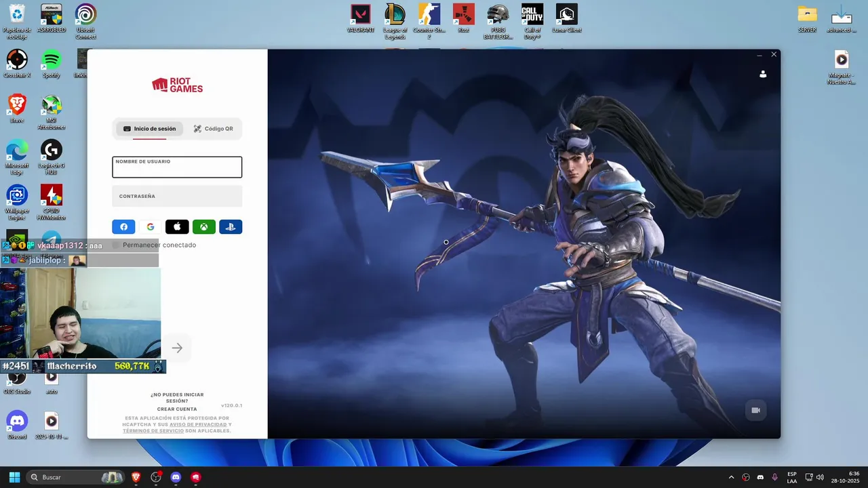Open the Windows Start menu
This screenshot has height=488, width=868.
tap(14, 477)
